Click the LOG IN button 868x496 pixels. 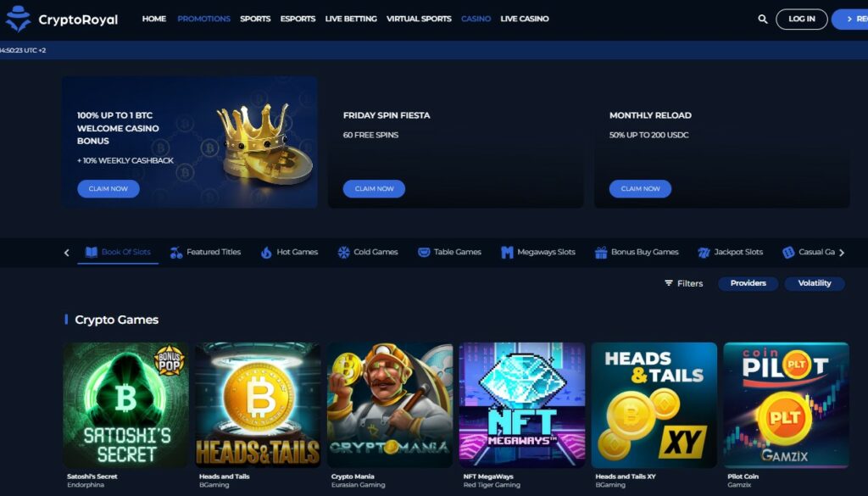(x=802, y=19)
